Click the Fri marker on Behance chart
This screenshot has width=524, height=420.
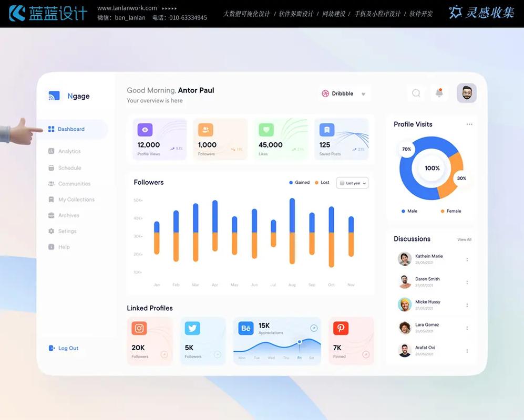(300, 342)
